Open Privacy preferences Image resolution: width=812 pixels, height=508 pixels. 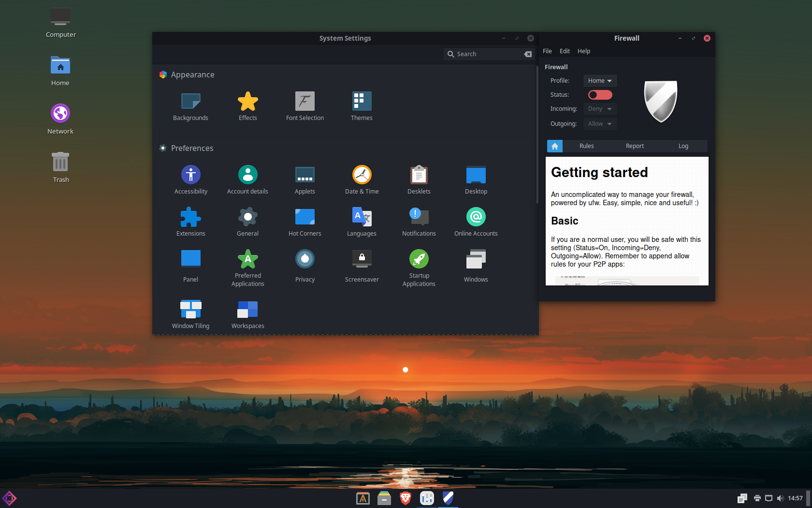coord(304,266)
